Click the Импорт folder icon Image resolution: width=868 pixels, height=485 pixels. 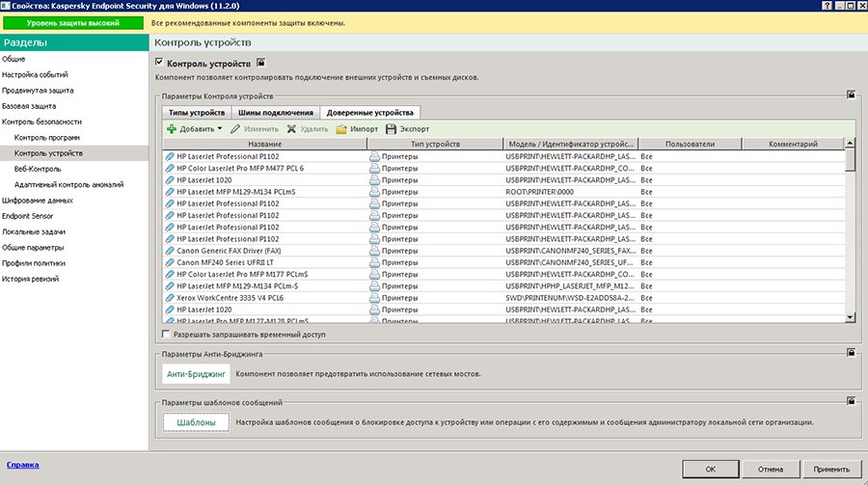click(x=341, y=128)
